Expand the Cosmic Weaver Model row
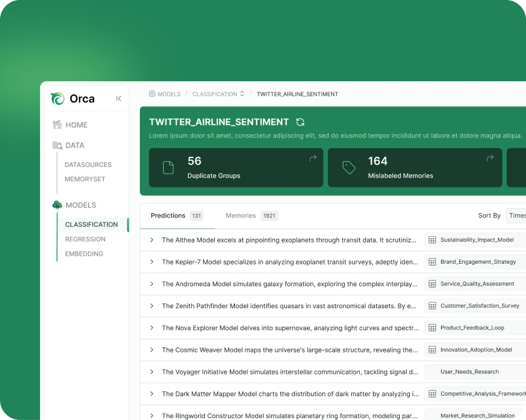 (152, 350)
